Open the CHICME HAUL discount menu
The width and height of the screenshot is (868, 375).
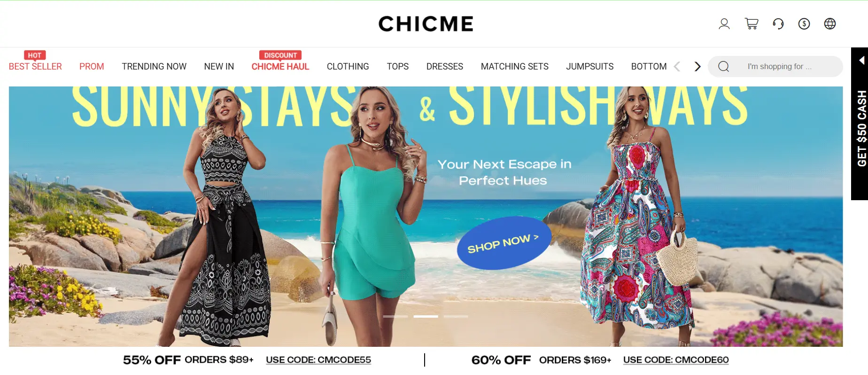(x=280, y=67)
